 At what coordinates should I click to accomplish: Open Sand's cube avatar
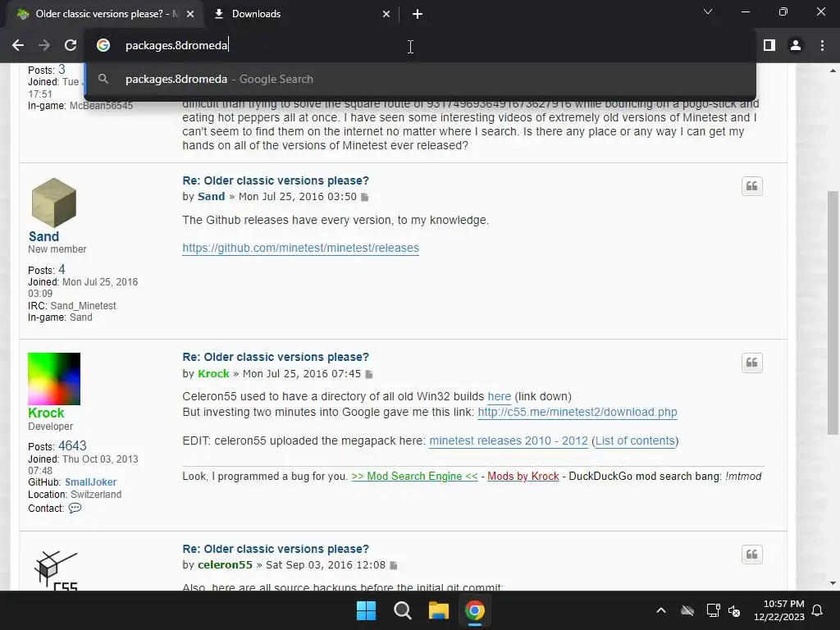coord(53,203)
